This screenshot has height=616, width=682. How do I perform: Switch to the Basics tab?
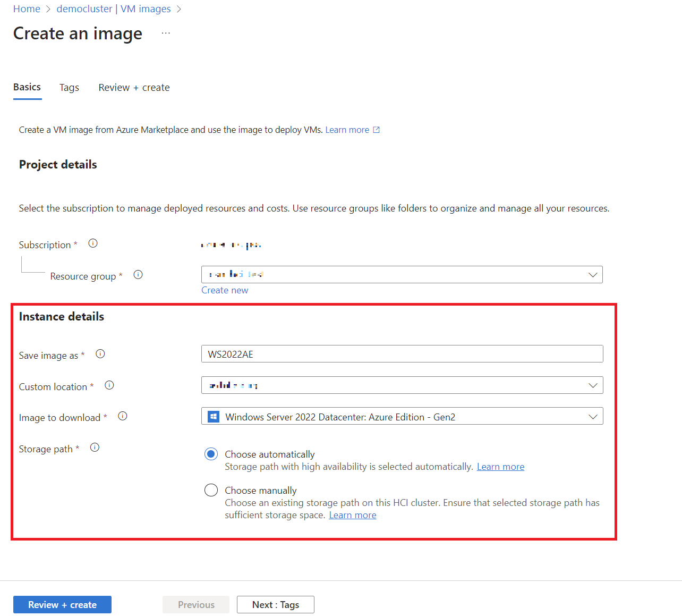point(27,87)
